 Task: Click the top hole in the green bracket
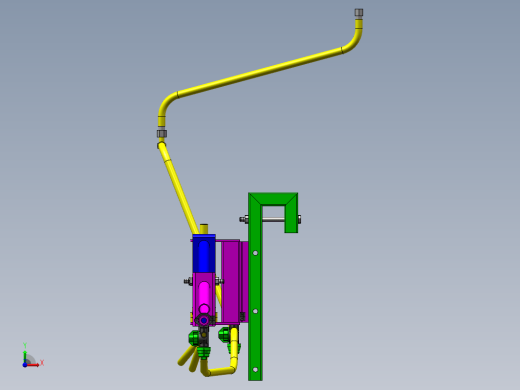point(255,253)
